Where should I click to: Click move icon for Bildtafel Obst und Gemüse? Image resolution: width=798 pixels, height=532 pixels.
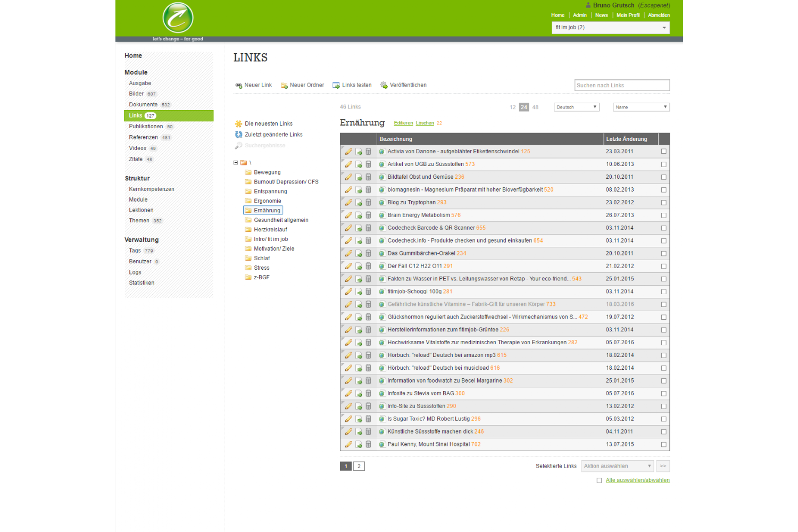[359, 177]
